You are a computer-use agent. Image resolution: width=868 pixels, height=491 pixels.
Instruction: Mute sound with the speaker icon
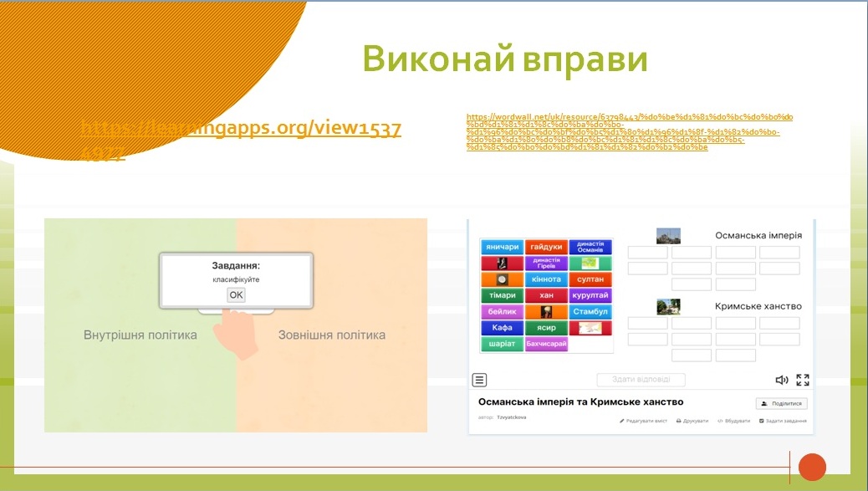pyautogui.click(x=781, y=380)
